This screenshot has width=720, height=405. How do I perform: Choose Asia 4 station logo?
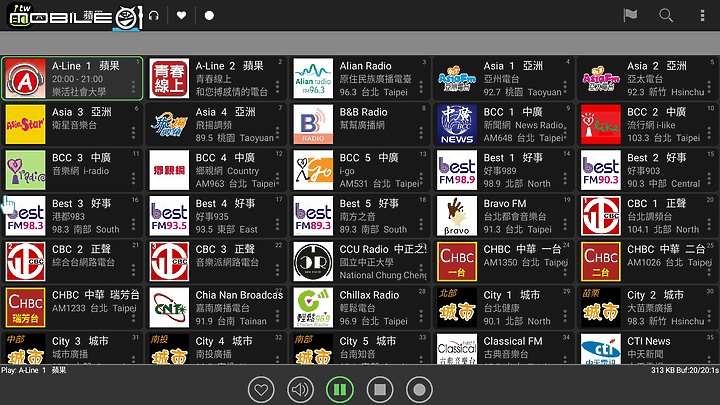tap(169, 124)
